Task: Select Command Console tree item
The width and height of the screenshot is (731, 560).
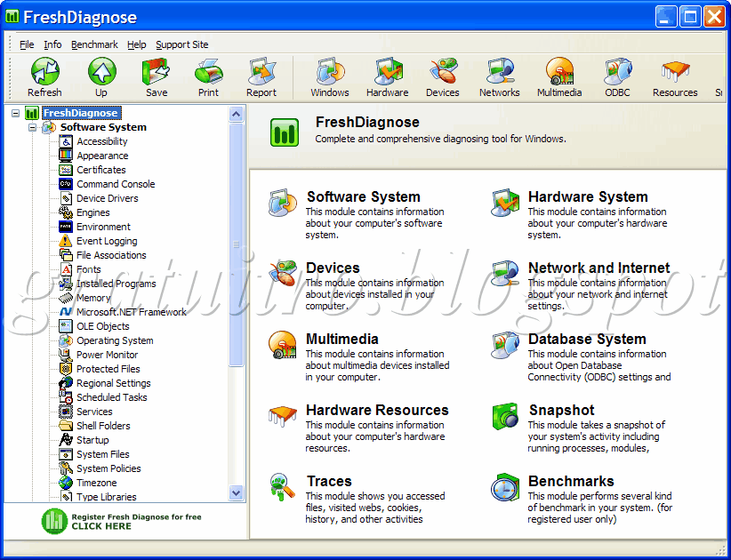Action: coord(116,184)
